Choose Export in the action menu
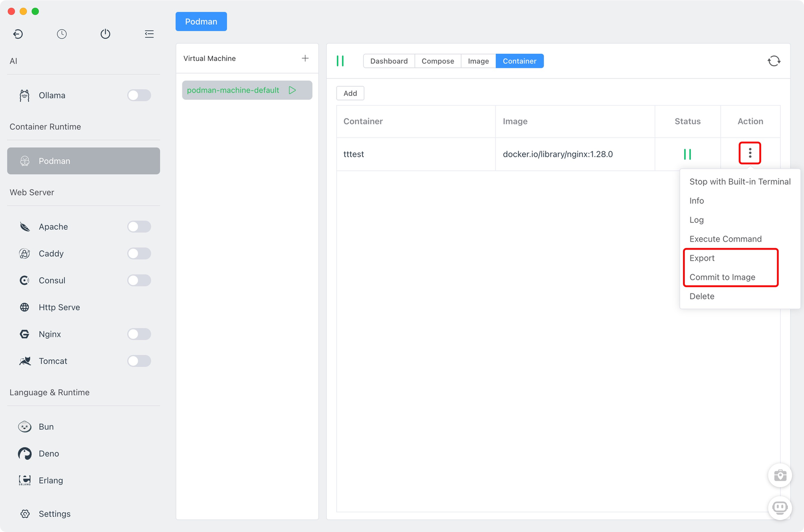Screen dimensions: 804x532 (702, 258)
